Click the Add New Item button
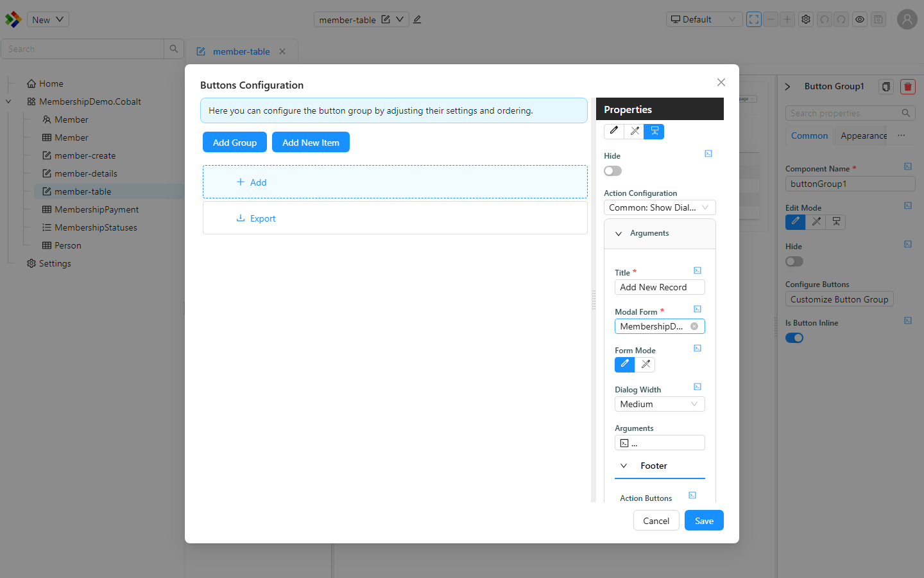This screenshot has height=578, width=924. click(311, 142)
